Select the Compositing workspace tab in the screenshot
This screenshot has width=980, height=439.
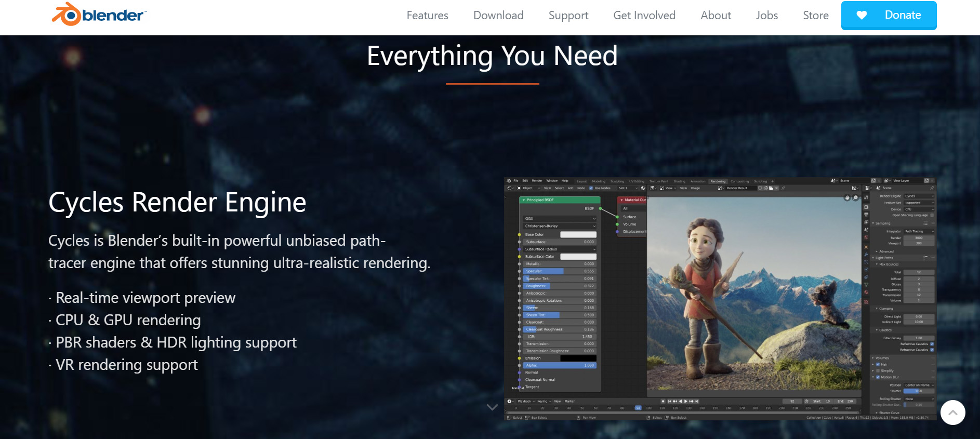tap(739, 181)
